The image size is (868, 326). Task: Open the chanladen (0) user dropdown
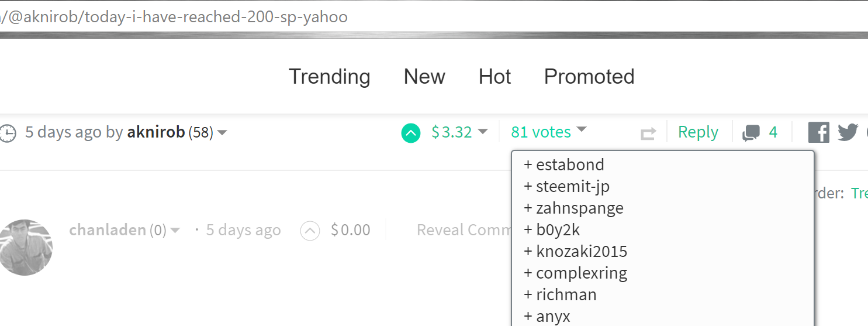pos(175,231)
